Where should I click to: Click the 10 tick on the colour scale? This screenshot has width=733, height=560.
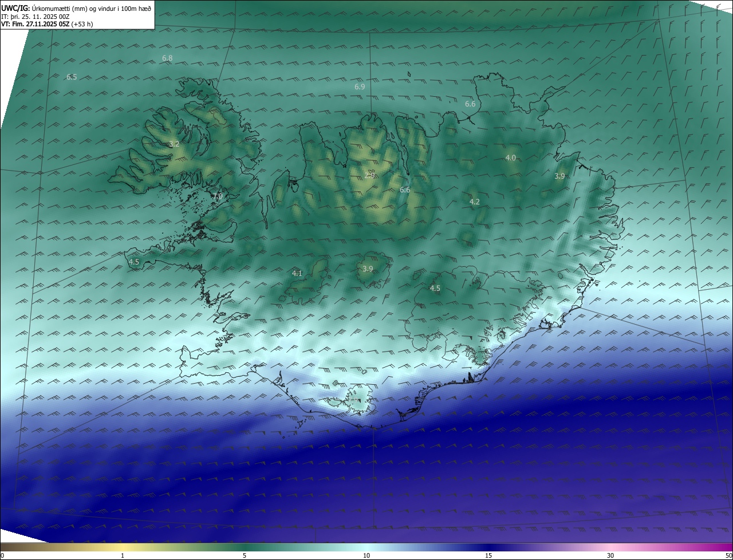coord(366,555)
